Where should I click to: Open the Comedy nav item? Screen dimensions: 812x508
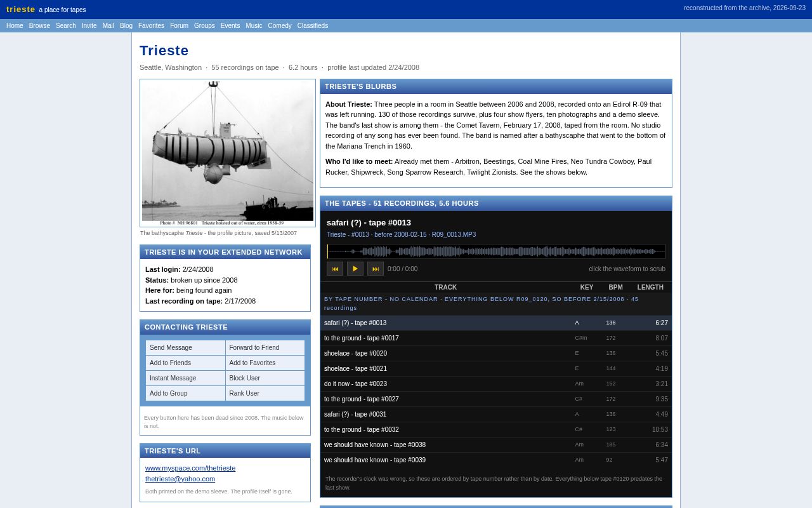click(x=280, y=26)
